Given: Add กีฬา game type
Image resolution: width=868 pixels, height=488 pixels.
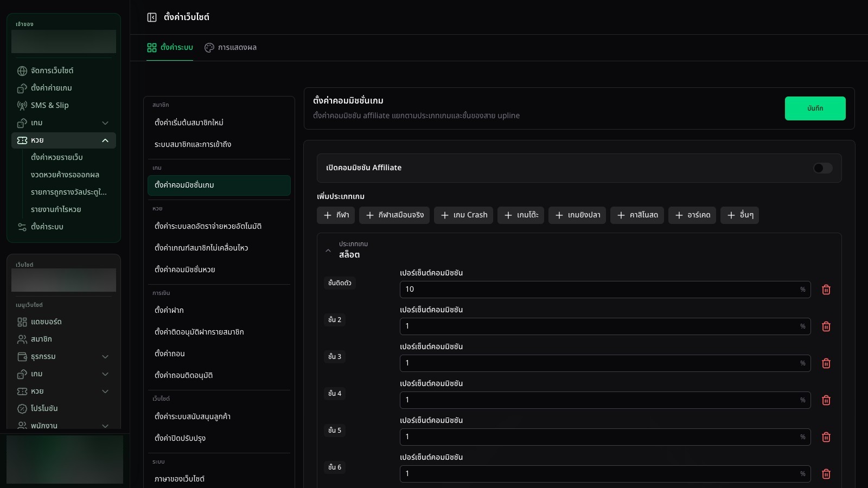Looking at the screenshot, I should click(x=336, y=215).
